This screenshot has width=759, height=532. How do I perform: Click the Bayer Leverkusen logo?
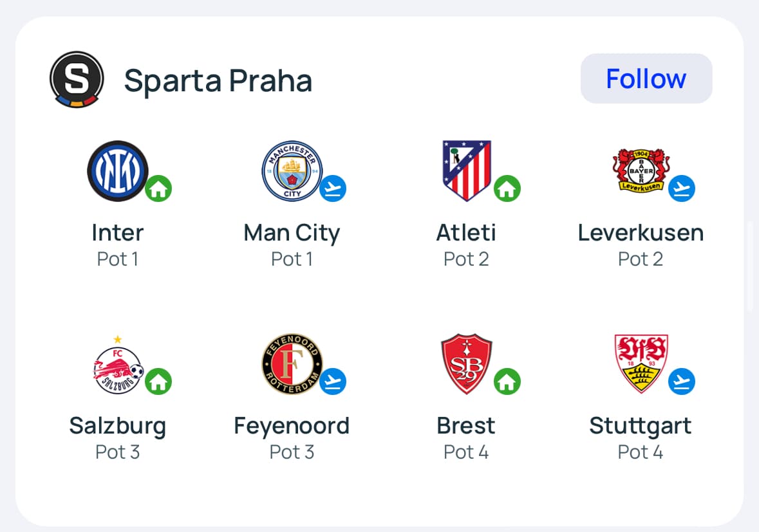tap(641, 170)
